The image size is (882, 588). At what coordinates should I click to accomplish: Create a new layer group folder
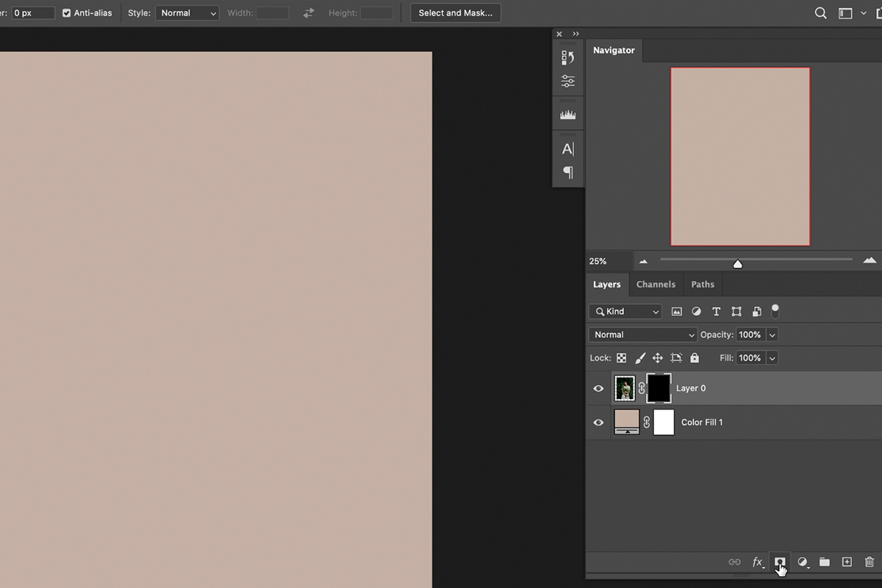point(824,562)
